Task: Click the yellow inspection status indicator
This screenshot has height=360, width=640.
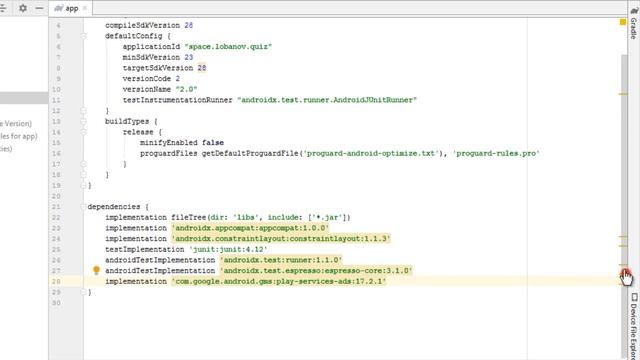Action: point(623,22)
